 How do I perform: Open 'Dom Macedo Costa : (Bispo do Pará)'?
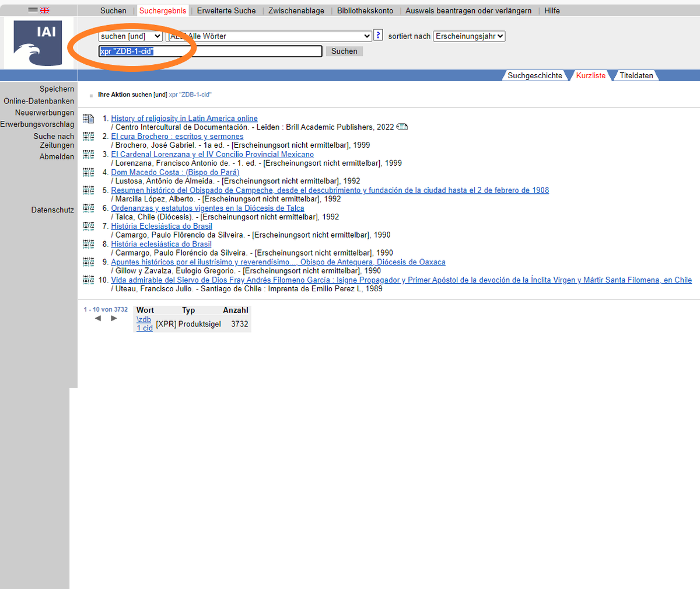click(x=175, y=172)
